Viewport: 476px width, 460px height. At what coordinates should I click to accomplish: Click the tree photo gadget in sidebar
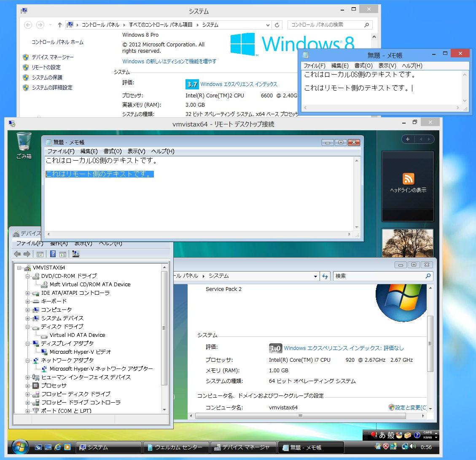point(408,243)
